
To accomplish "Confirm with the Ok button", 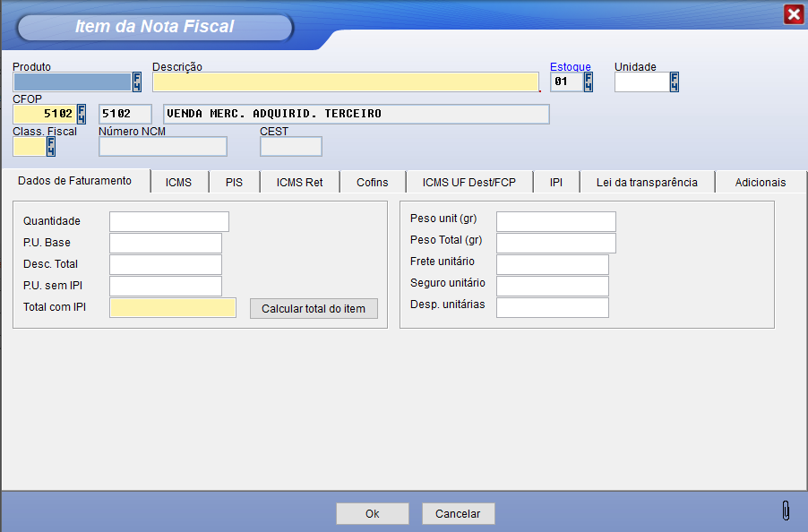I will (x=372, y=514).
